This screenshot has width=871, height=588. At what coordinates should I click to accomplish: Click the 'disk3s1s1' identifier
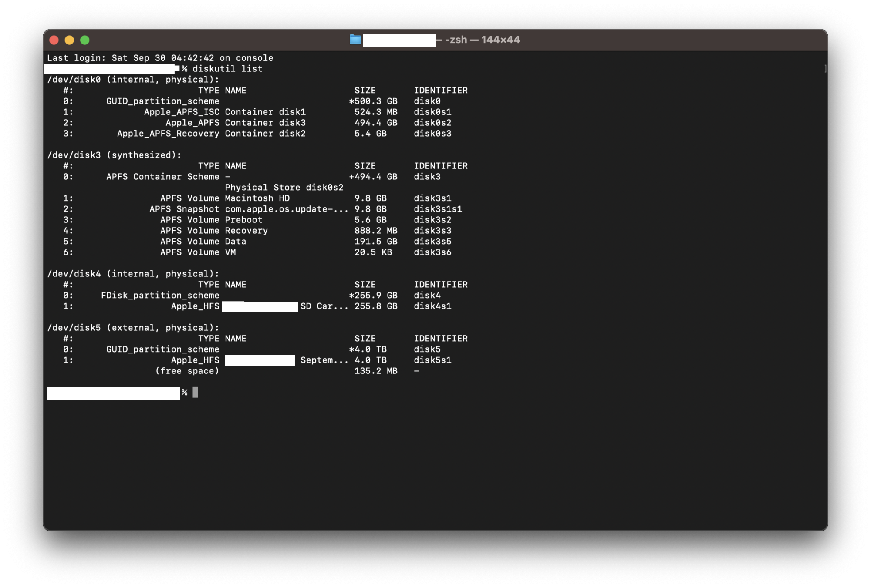point(438,209)
